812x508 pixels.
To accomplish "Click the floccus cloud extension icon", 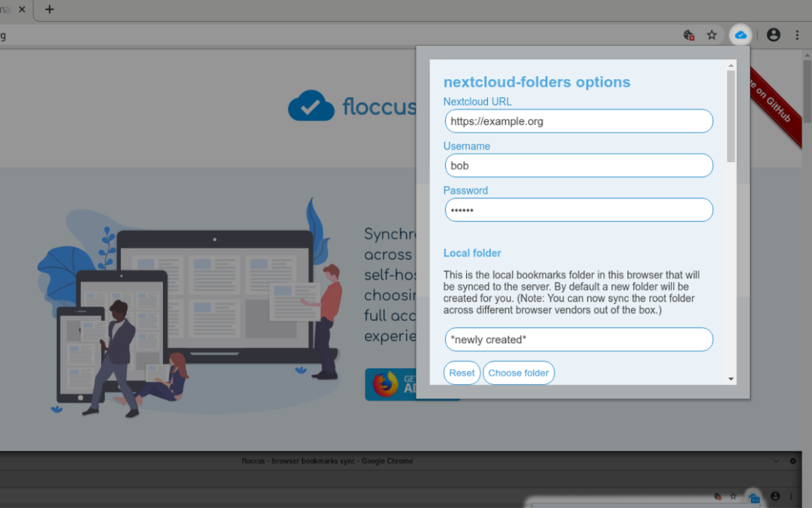I will 741,35.
